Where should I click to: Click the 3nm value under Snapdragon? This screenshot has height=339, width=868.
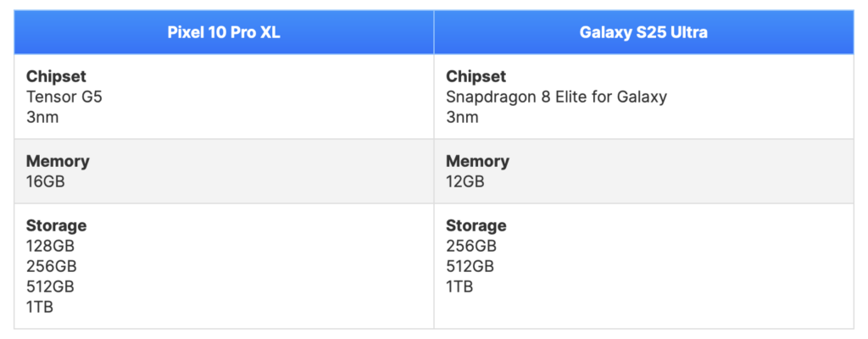(462, 118)
